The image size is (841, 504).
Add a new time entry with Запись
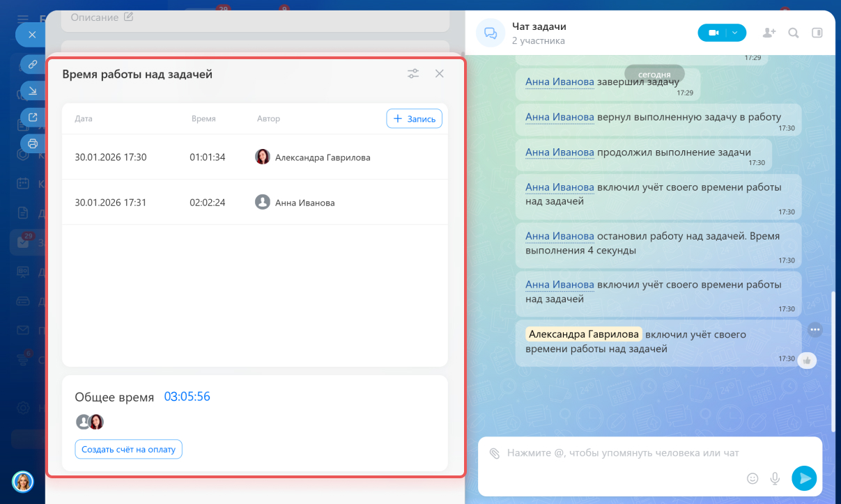pyautogui.click(x=414, y=119)
